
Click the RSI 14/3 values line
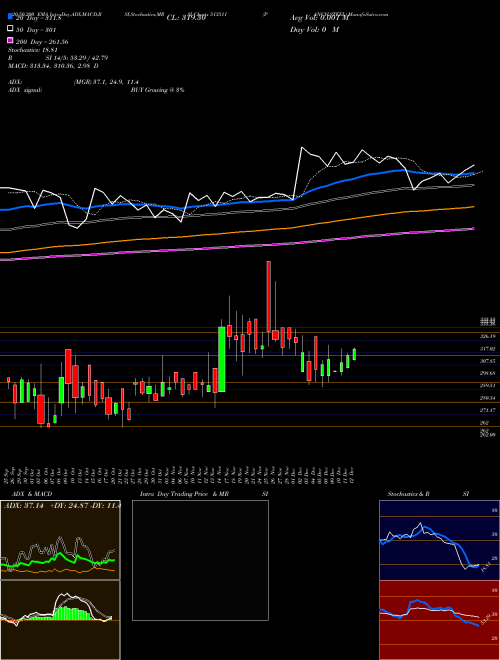(x=58, y=58)
